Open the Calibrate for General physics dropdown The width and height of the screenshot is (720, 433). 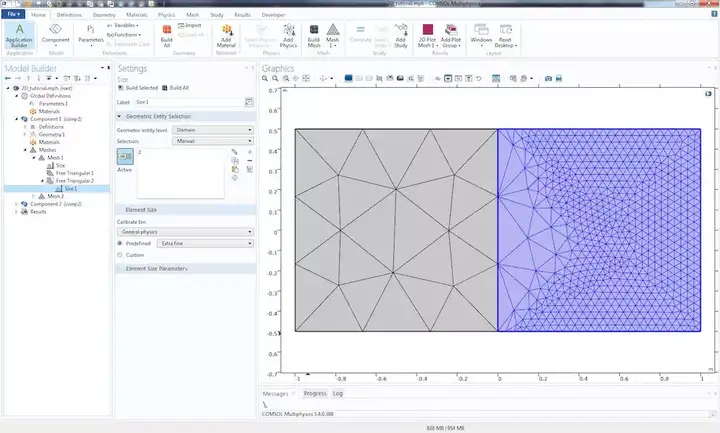click(x=186, y=232)
